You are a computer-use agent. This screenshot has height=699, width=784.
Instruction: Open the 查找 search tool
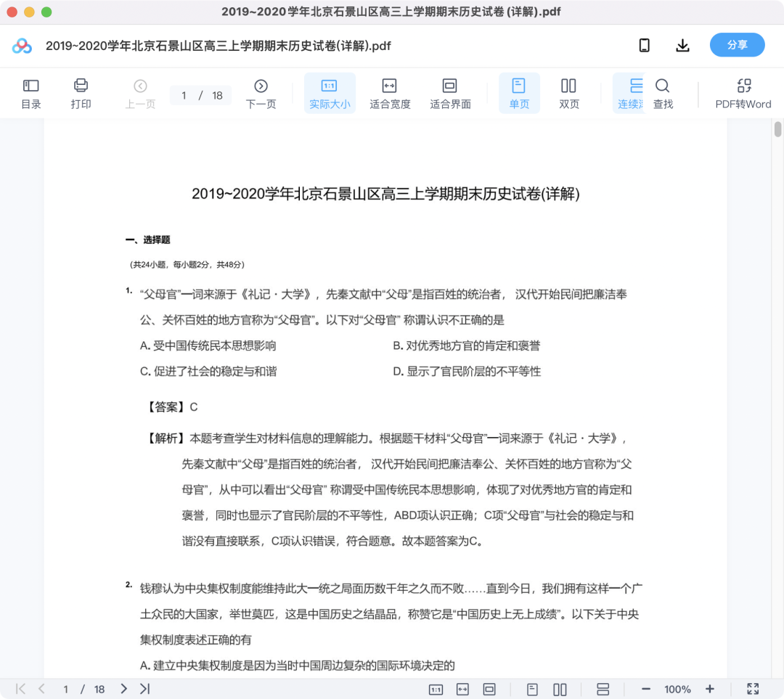click(x=663, y=94)
